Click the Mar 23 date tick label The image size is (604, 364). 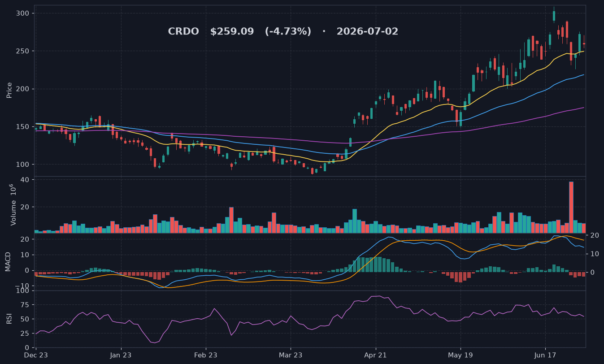[291, 355]
